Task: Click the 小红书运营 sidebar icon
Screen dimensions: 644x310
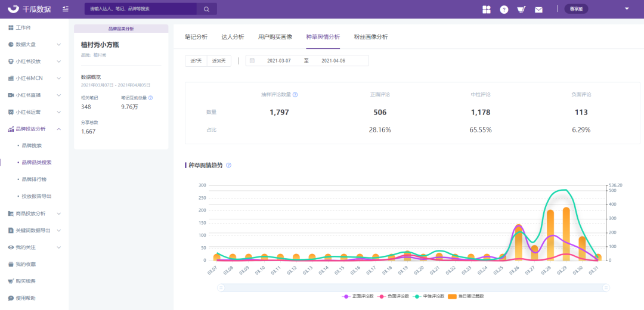Action: [x=11, y=112]
